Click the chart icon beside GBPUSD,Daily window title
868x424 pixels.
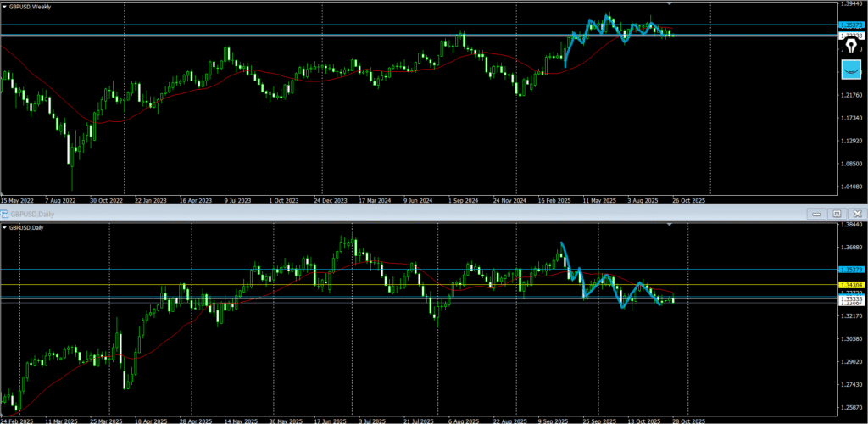pyautogui.click(x=4, y=214)
